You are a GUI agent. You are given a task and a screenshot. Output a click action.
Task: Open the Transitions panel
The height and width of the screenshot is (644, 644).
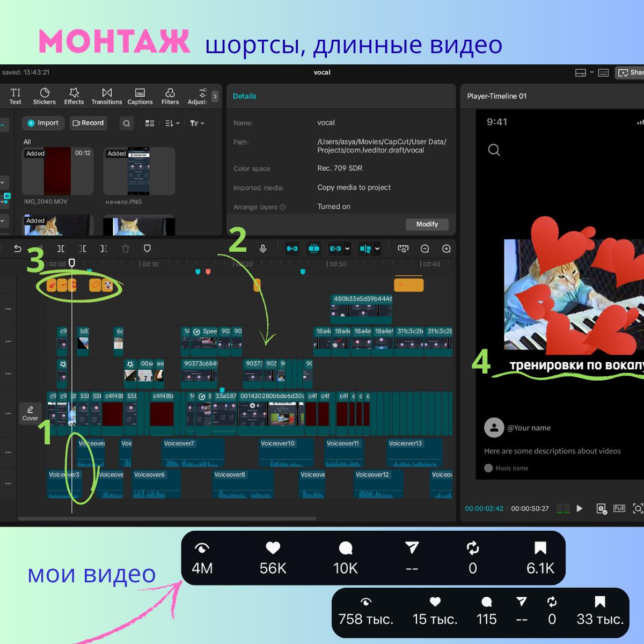(107, 96)
